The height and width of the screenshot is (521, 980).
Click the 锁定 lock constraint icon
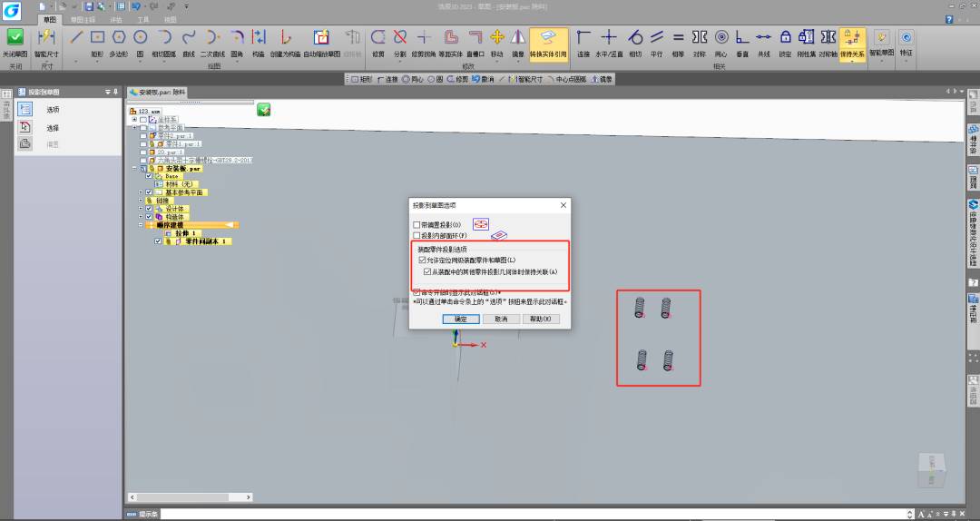pos(786,37)
